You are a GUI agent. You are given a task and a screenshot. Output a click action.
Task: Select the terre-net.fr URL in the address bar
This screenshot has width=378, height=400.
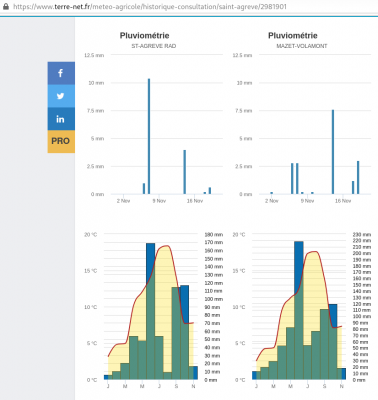pyautogui.click(x=150, y=7)
